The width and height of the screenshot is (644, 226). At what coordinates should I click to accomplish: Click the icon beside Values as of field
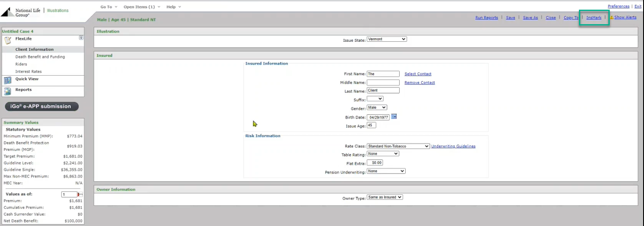tap(80, 194)
